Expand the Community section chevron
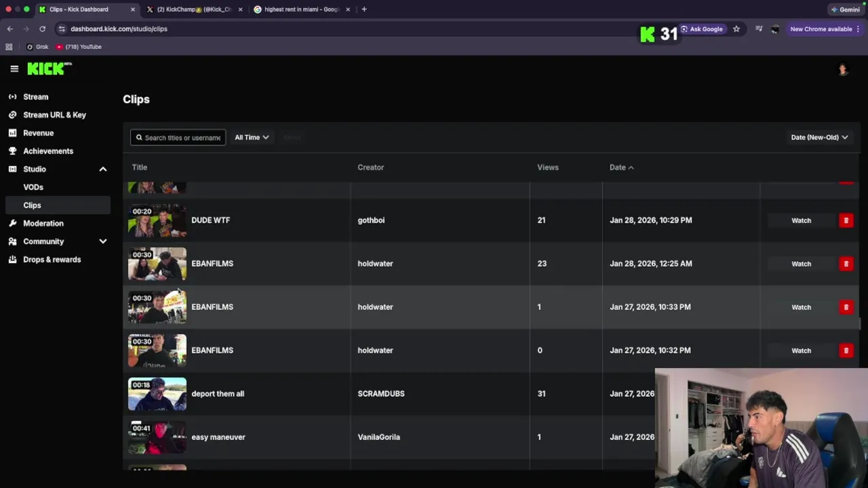868x488 pixels. [x=103, y=241]
